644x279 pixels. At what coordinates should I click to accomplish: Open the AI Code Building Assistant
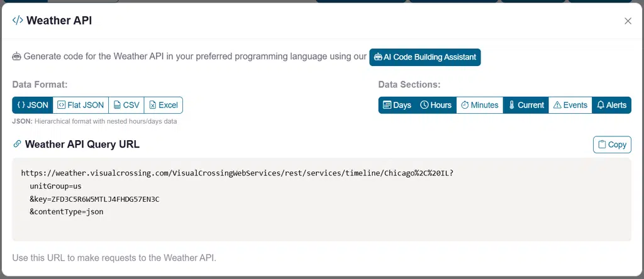coord(425,57)
